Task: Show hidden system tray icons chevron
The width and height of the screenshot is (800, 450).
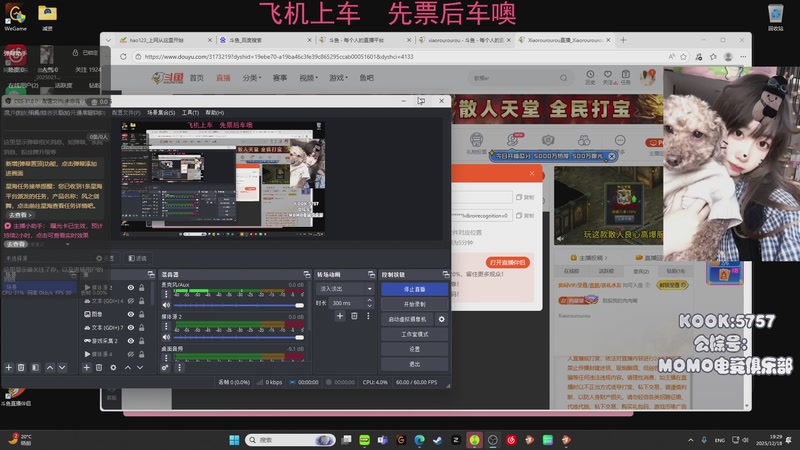Action: (690, 440)
